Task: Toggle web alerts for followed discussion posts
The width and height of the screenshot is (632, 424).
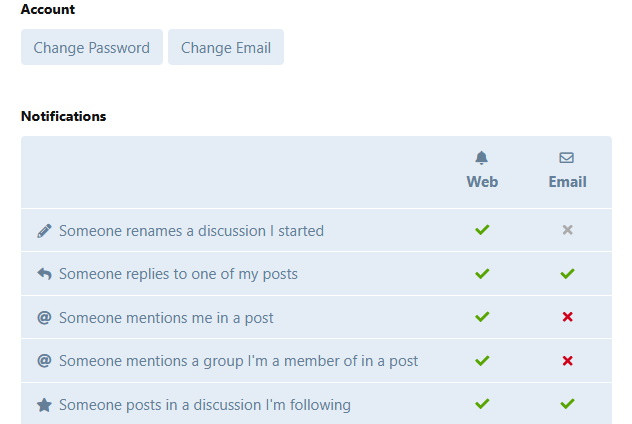Action: click(x=482, y=404)
